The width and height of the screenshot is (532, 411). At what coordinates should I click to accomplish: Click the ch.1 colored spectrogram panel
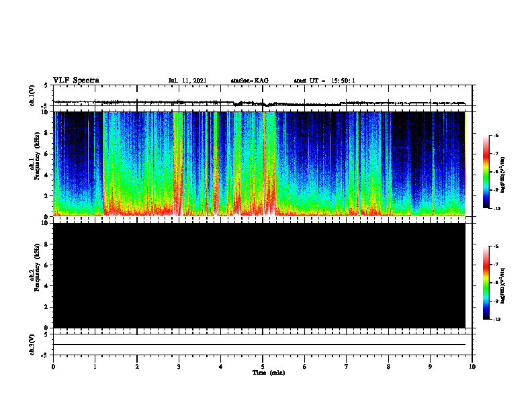[x=259, y=164]
